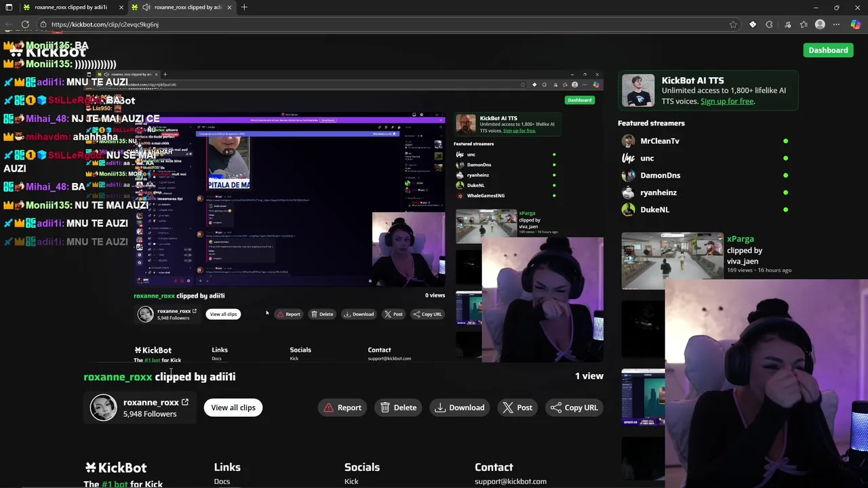Image resolution: width=868 pixels, height=488 pixels.
Task: Click the 'roxanne_roxx clipped by adii1i' title
Action: pyautogui.click(x=159, y=377)
